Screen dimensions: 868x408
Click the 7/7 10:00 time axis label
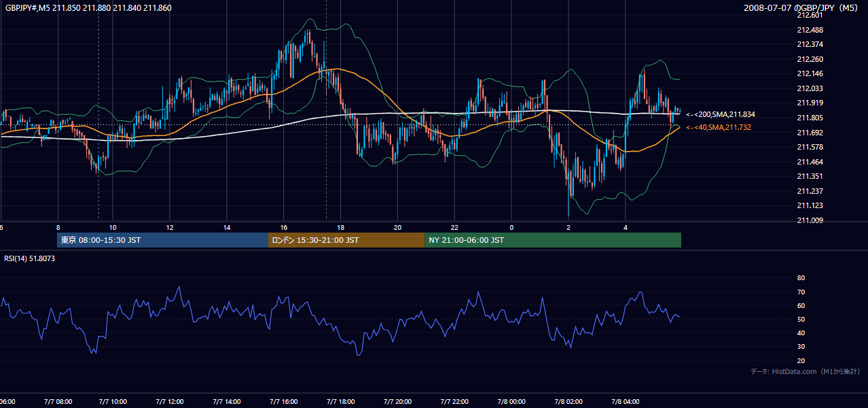113,402
